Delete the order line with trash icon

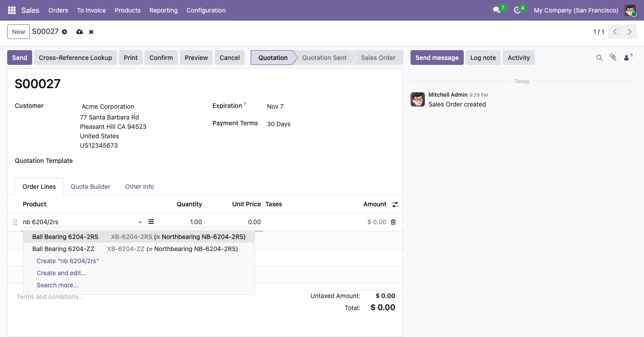393,222
